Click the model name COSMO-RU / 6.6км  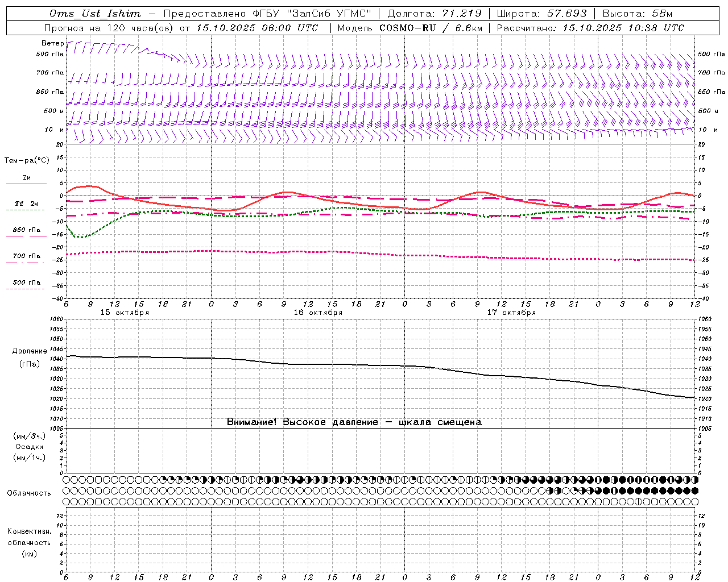click(x=431, y=28)
